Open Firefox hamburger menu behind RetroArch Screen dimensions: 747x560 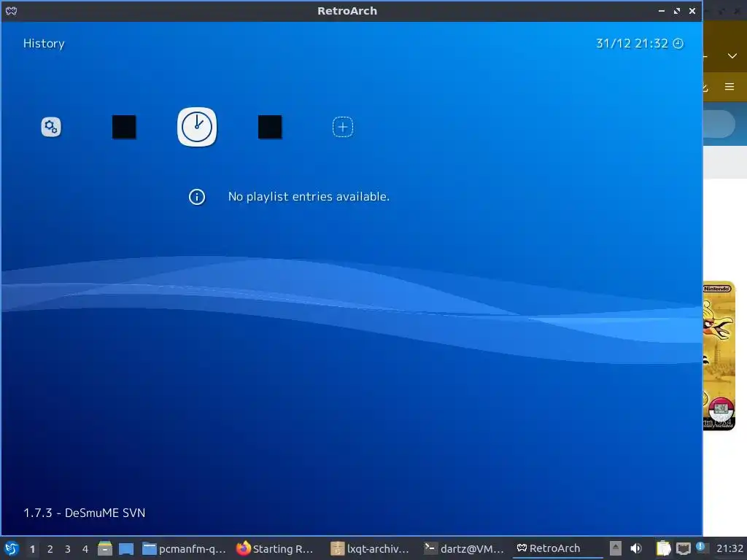[x=729, y=87]
